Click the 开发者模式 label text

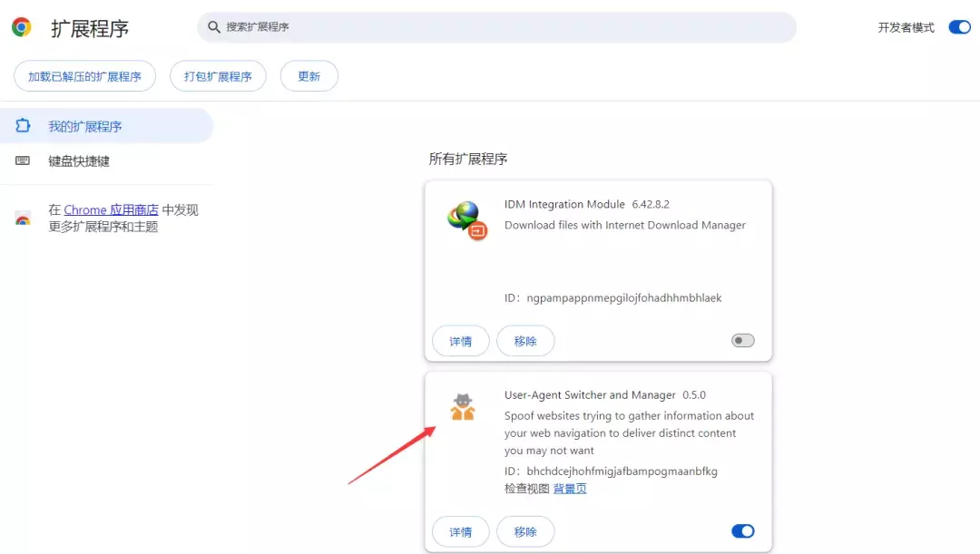point(906,27)
